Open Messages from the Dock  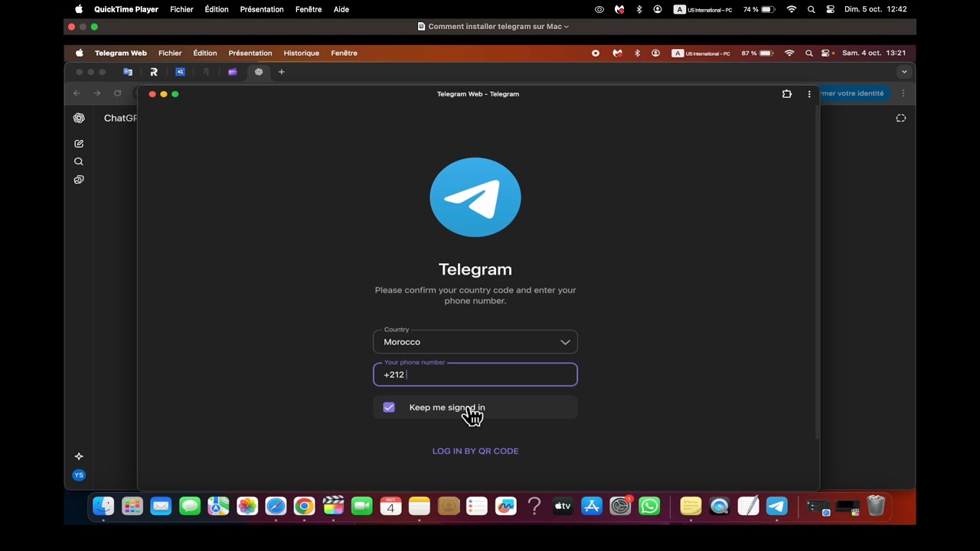(x=190, y=506)
